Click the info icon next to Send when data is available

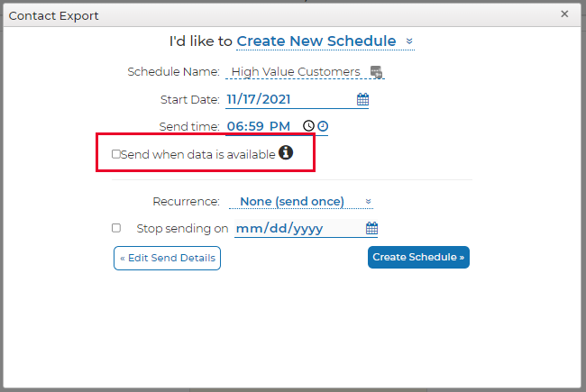(286, 152)
